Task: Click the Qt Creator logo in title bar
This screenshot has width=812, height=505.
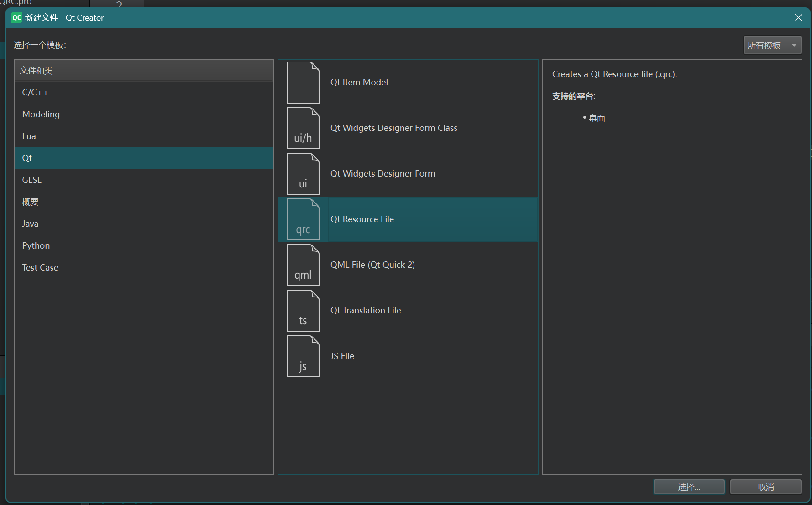Action: 17,18
